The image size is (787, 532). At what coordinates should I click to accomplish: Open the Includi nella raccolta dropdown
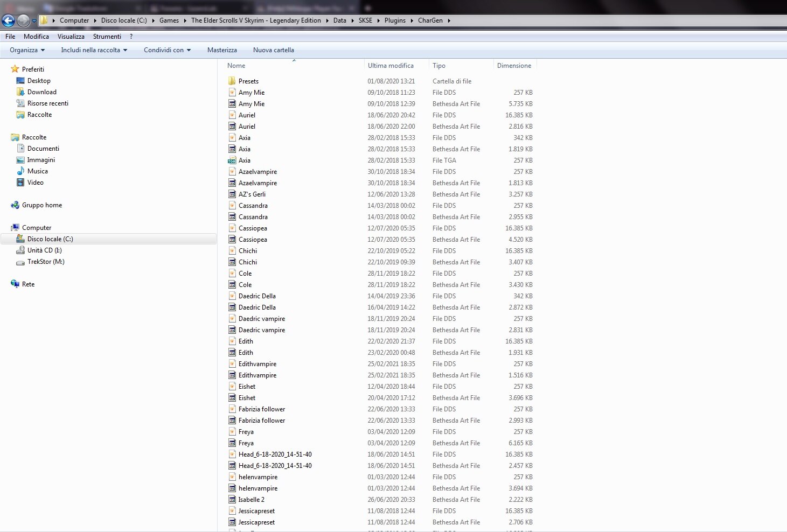point(94,50)
